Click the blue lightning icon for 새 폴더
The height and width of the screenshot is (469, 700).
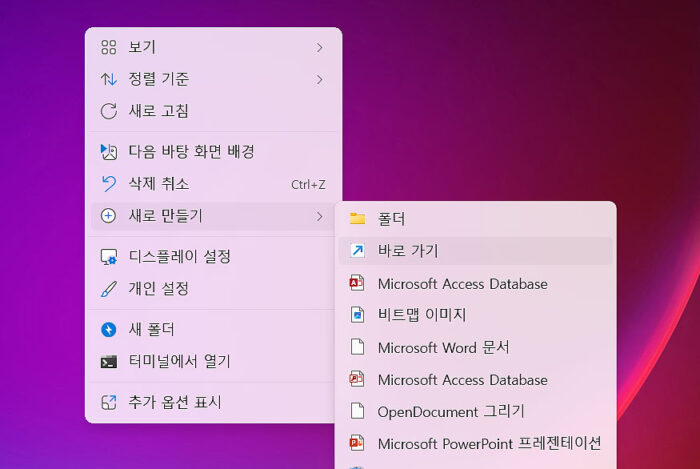click(x=108, y=329)
